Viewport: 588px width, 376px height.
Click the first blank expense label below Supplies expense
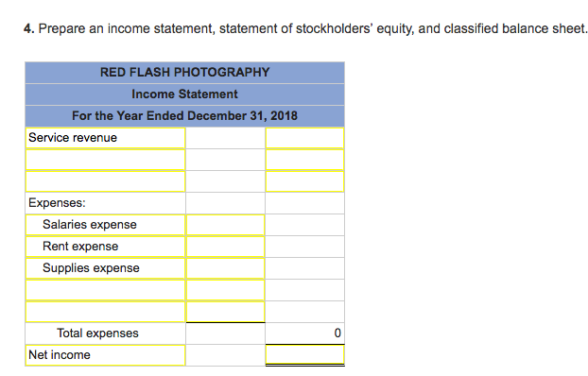pos(105,290)
